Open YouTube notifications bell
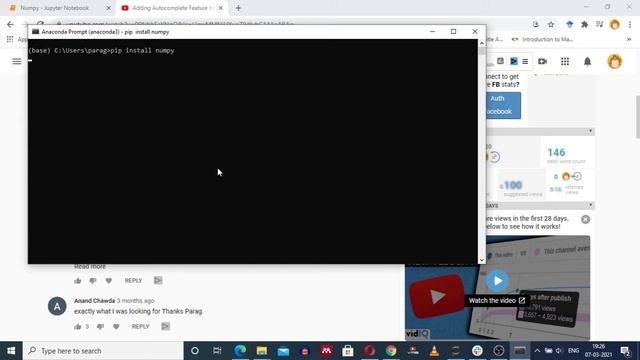This screenshot has width=640, height=360. click(x=587, y=62)
